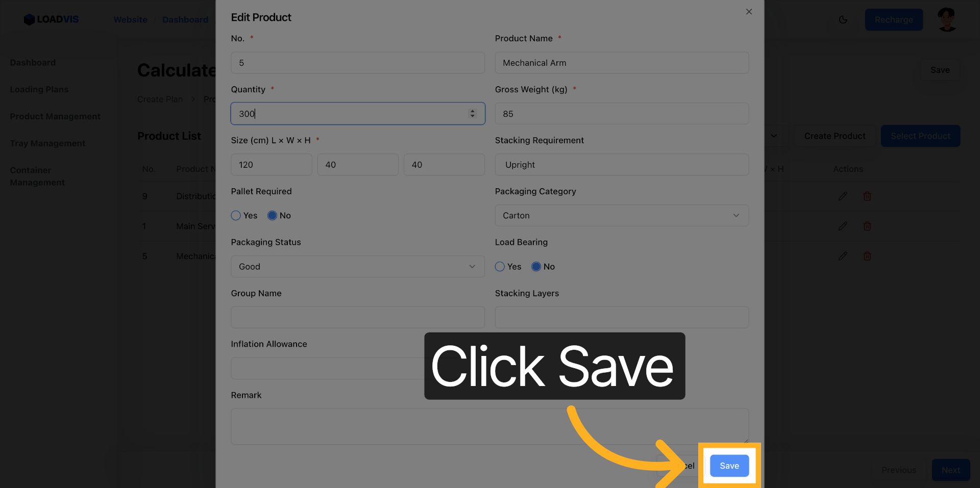
Task: Open the Packaging Category dropdown
Action: pyautogui.click(x=622, y=215)
